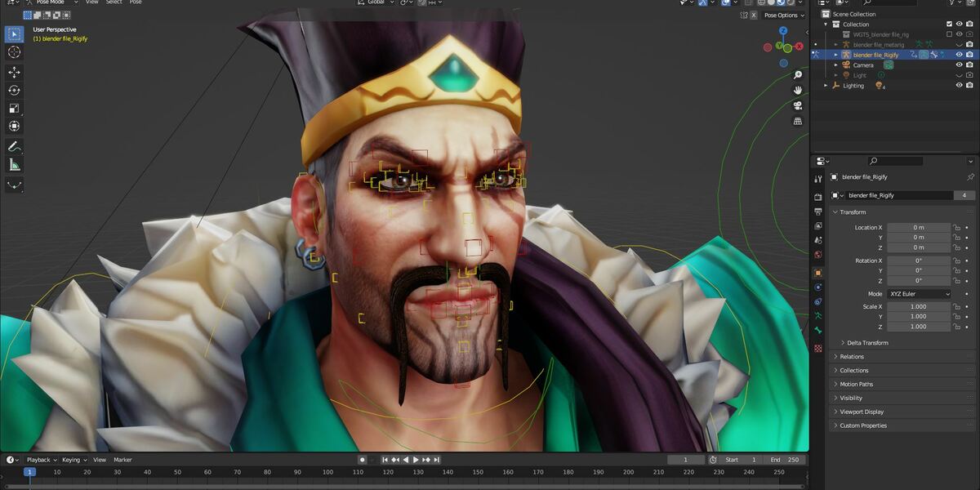Screen dimensions: 980x490
Task: Hide Collection in viewport via eye icon
Action: [x=960, y=24]
